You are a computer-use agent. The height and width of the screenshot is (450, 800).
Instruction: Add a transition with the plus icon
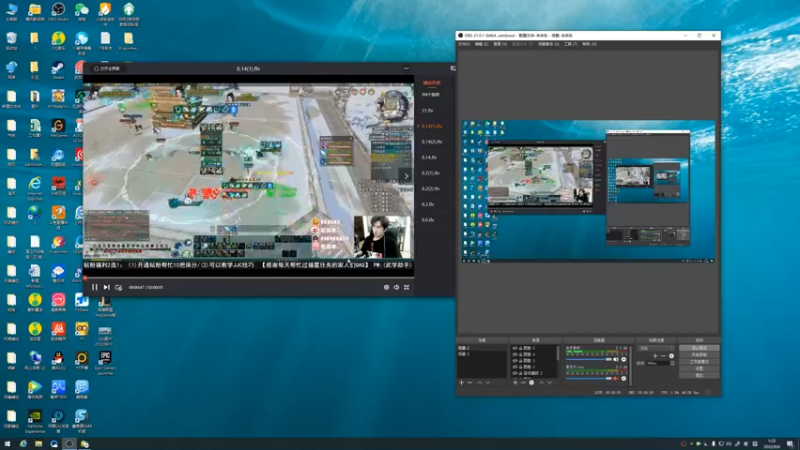click(x=656, y=356)
